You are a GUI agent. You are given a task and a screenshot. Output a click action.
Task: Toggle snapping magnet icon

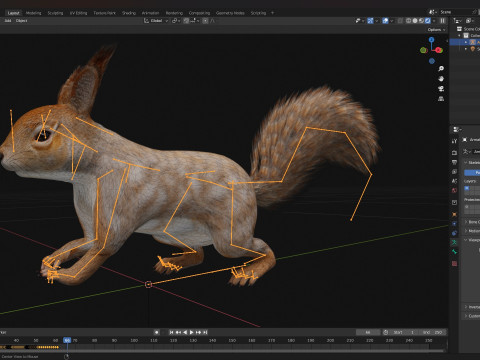[x=186, y=21]
